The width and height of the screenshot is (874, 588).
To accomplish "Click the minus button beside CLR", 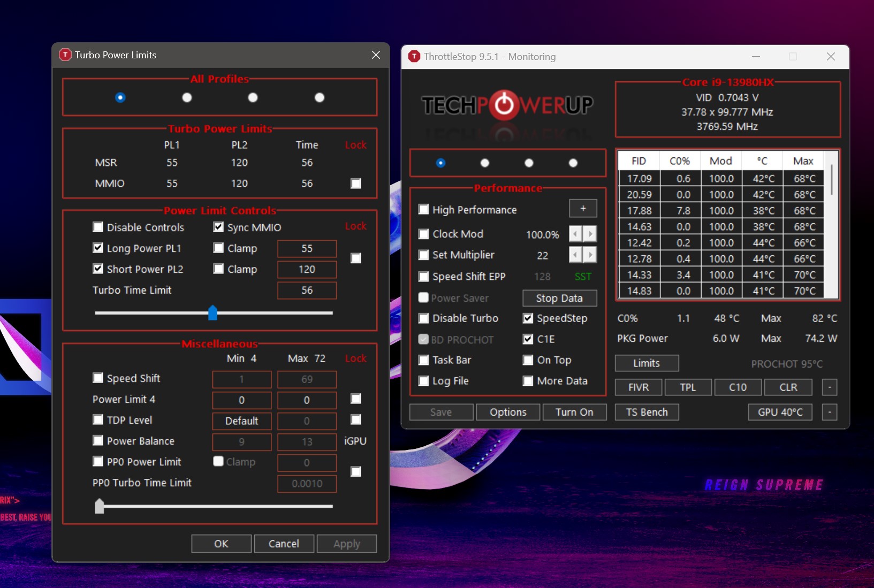I will coord(830,387).
